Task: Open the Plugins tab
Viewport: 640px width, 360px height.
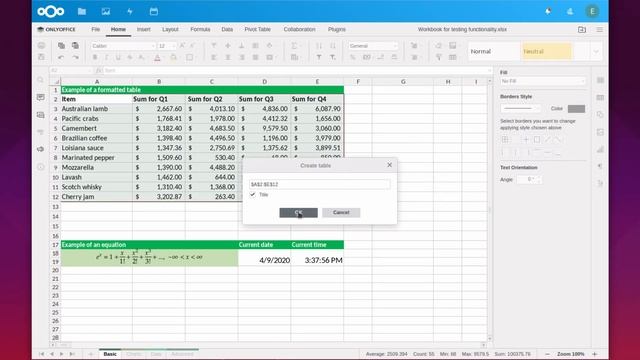Action: pos(337,29)
